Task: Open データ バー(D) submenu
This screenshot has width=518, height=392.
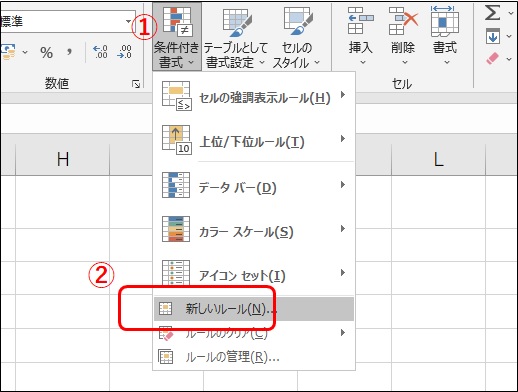Action: (254, 186)
